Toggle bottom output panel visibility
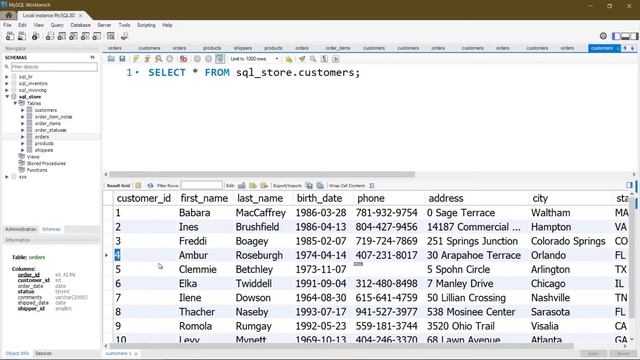The width and height of the screenshot is (640, 360). [625, 36]
